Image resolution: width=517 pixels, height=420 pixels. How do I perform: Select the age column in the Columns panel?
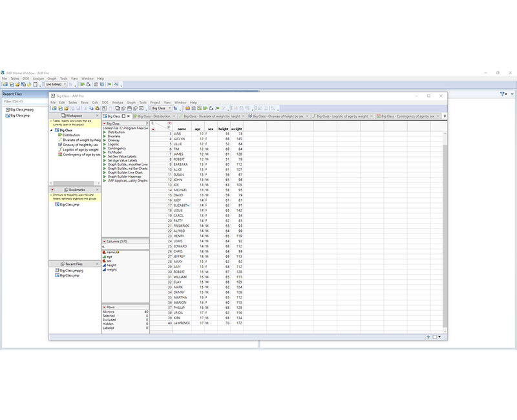[111, 257]
